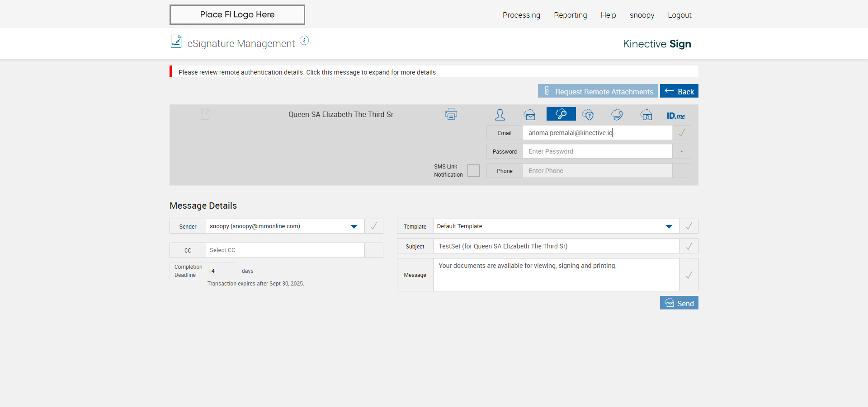This screenshot has width=868, height=407.
Task: Select the in-person signer authentication icon
Action: pos(500,115)
